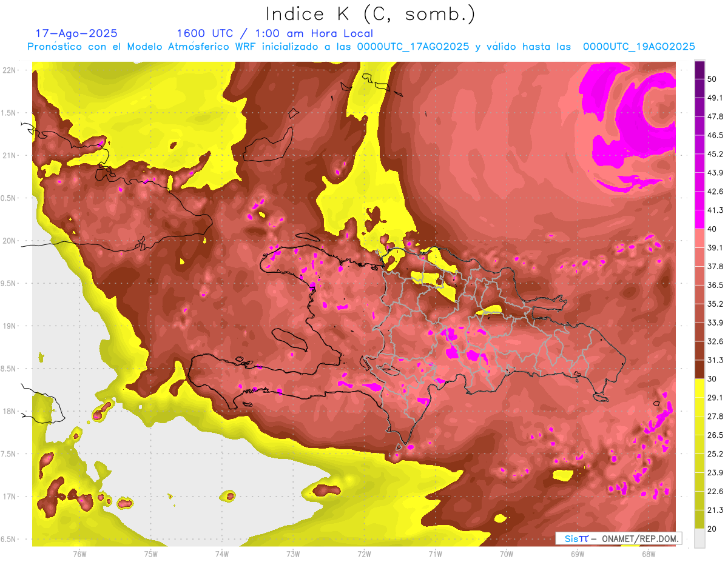The width and height of the screenshot is (728, 562).
Task: Select colorbar value "36.5"
Action: point(715,285)
